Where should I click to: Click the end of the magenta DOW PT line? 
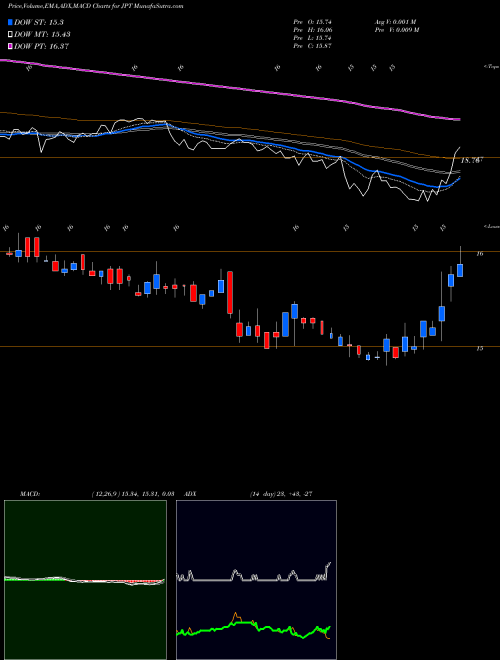pos(459,120)
